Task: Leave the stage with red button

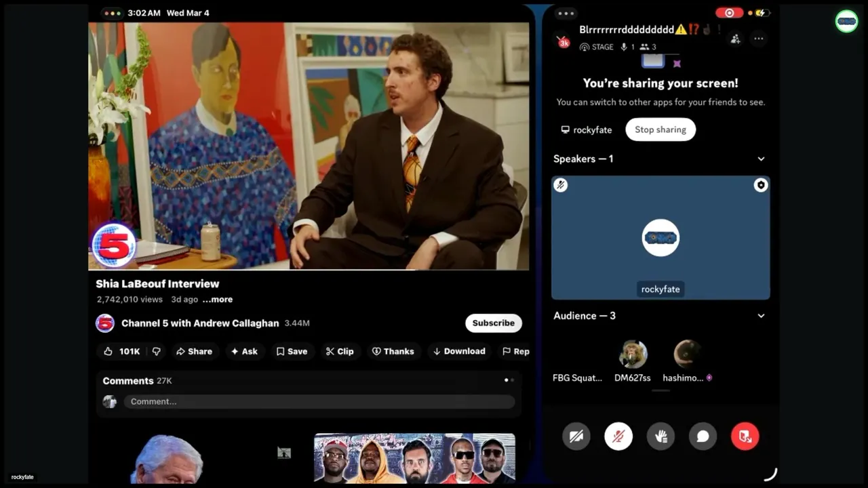Action: (x=745, y=436)
